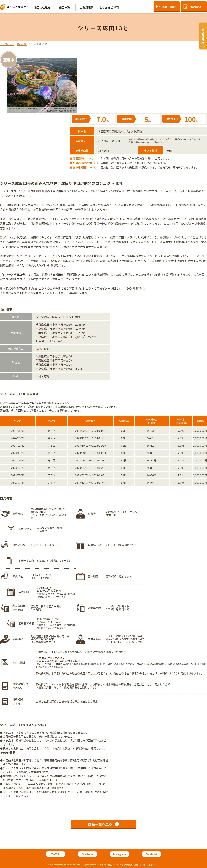
Task: Click the 当初満了日 table header
Action: pos(82,141)
